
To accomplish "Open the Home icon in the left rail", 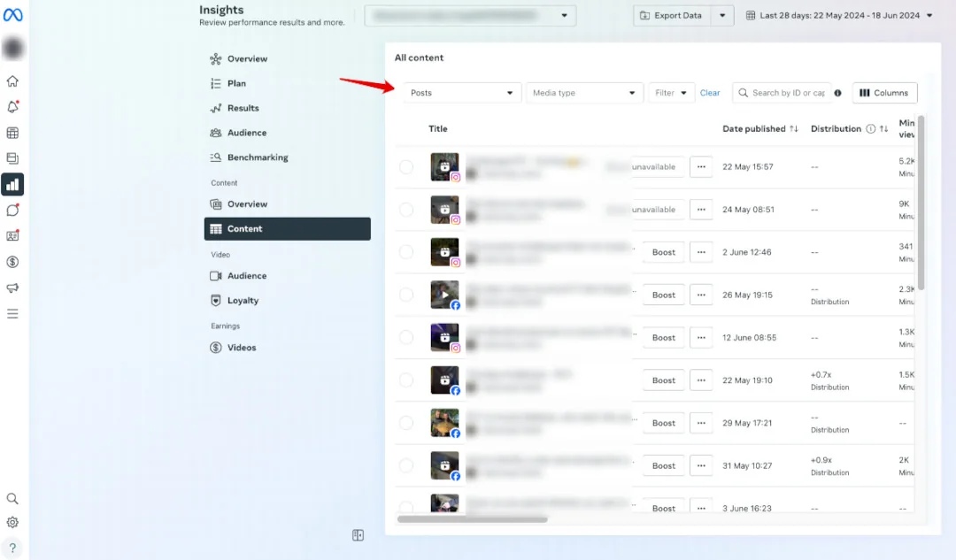I will [12, 81].
